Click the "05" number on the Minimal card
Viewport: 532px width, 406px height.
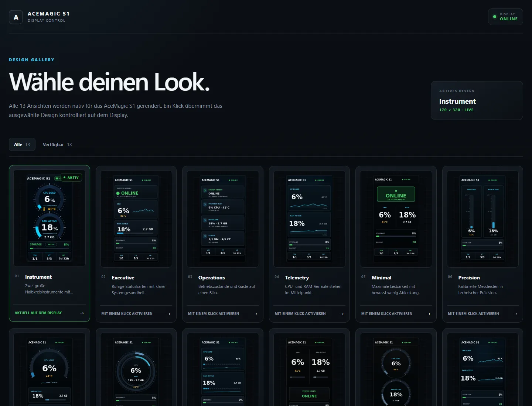[x=364, y=277]
